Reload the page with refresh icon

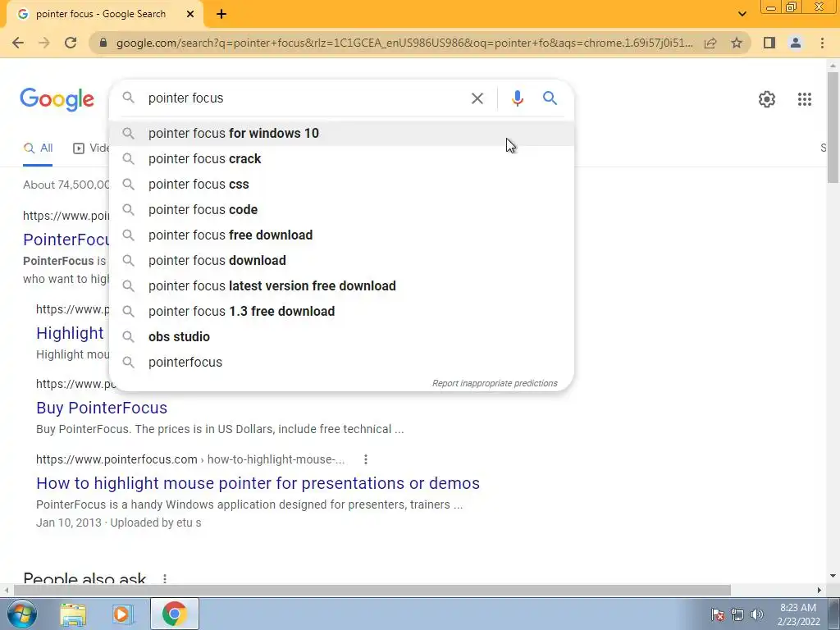tap(71, 43)
